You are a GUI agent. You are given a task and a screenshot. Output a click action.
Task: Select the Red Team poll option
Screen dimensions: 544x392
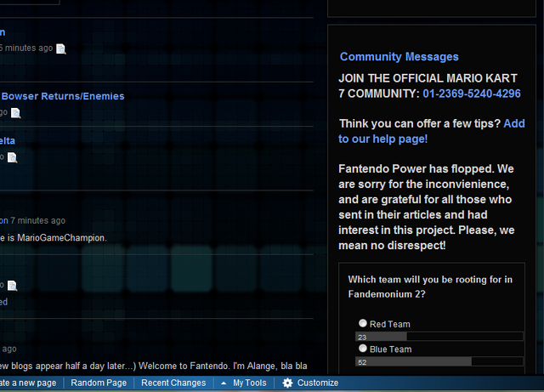(x=363, y=323)
